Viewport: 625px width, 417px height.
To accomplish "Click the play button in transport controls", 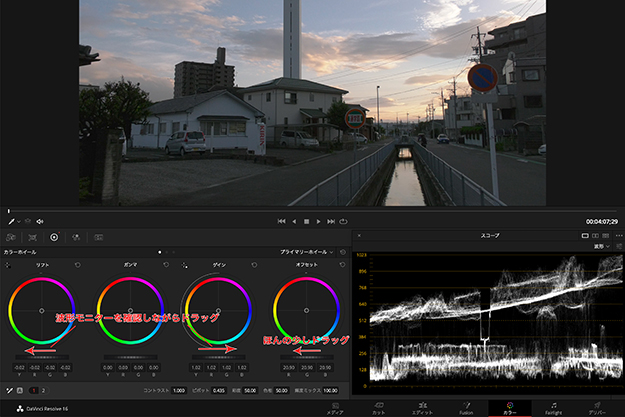I will point(318,220).
